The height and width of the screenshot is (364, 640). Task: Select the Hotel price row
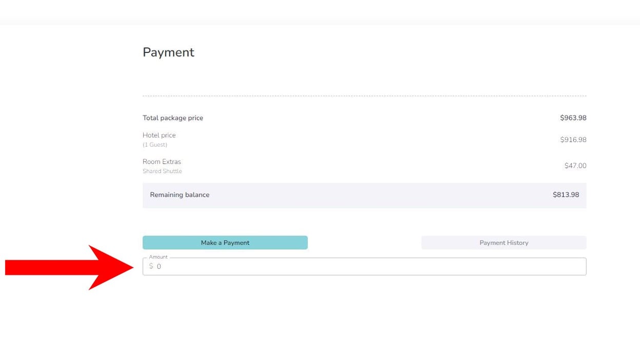pyautogui.click(x=159, y=135)
